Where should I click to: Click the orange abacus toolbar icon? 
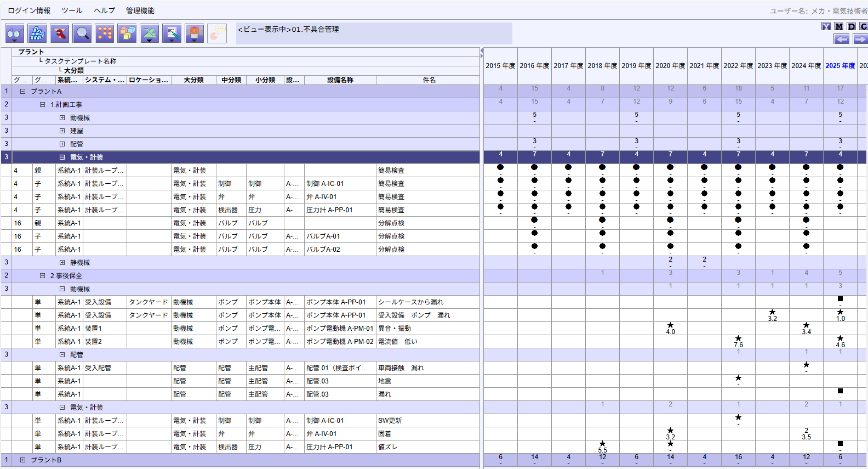click(x=105, y=33)
